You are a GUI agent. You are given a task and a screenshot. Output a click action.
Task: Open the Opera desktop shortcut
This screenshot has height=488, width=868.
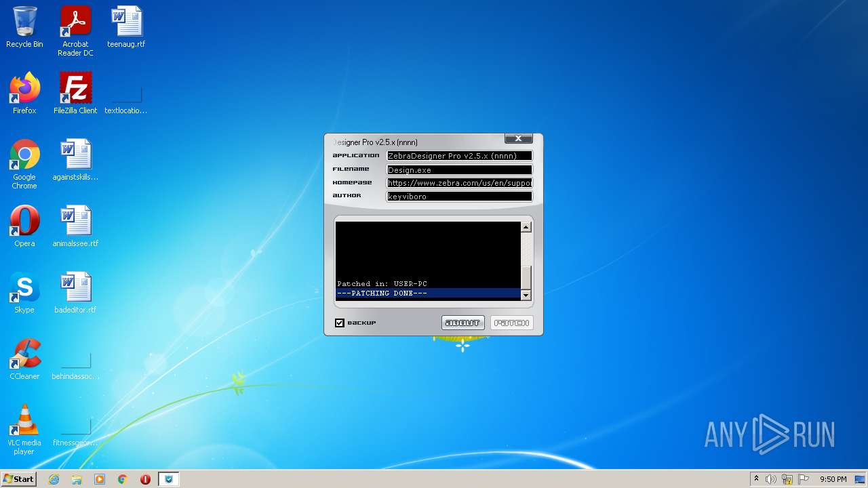coord(24,226)
